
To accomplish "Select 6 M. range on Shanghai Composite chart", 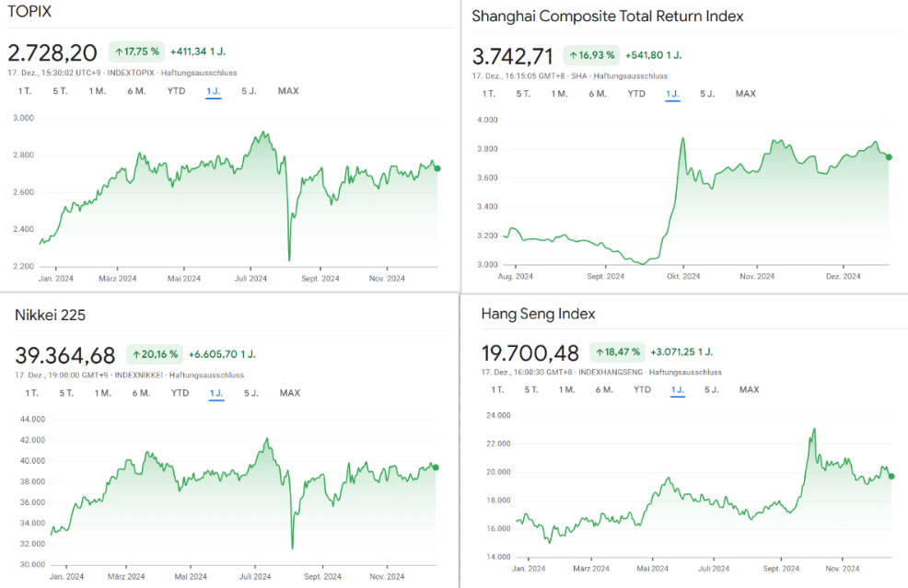I will coord(599,94).
